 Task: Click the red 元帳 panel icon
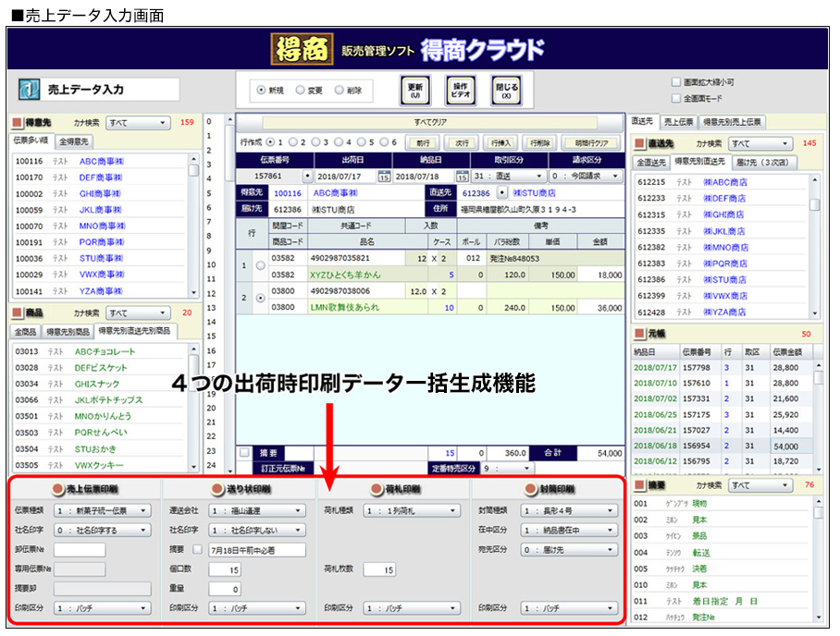pyautogui.click(x=639, y=334)
